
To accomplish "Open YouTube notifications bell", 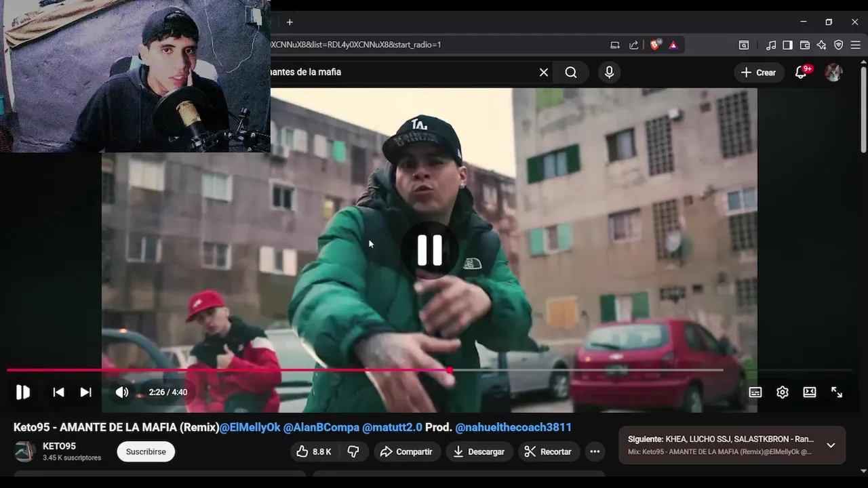I will [802, 73].
